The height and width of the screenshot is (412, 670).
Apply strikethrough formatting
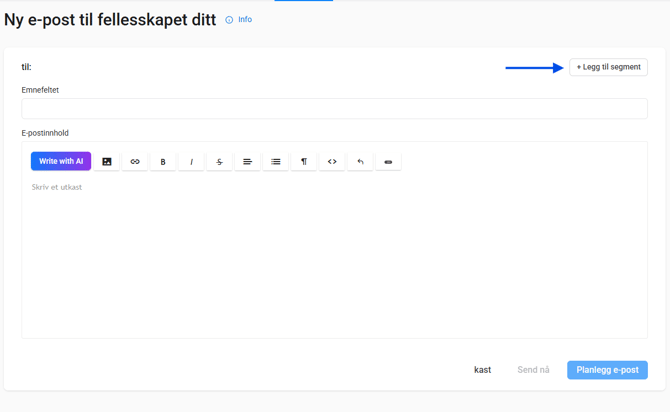pos(219,161)
